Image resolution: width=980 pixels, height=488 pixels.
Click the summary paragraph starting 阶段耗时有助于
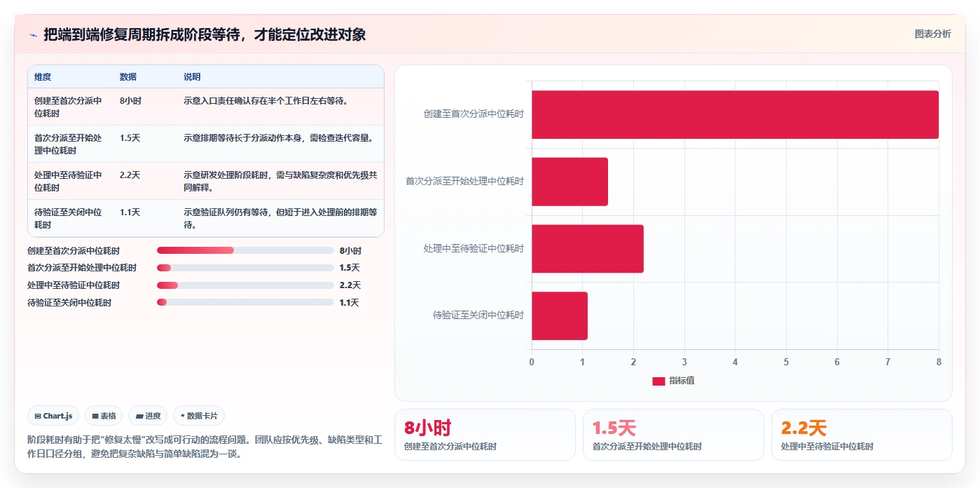pos(205,447)
